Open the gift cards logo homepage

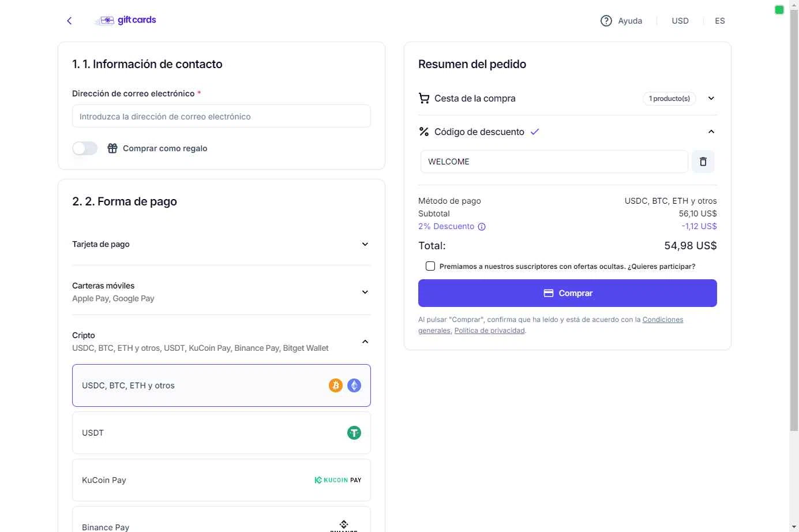125,20
